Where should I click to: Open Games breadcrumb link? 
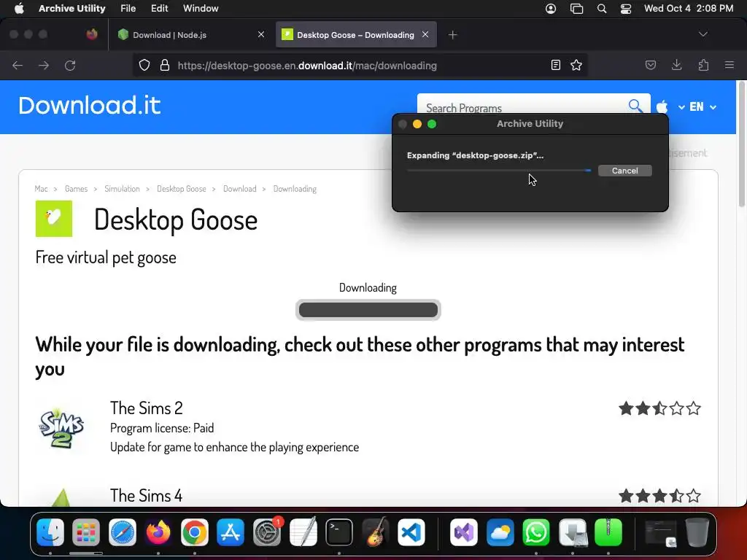(x=76, y=189)
